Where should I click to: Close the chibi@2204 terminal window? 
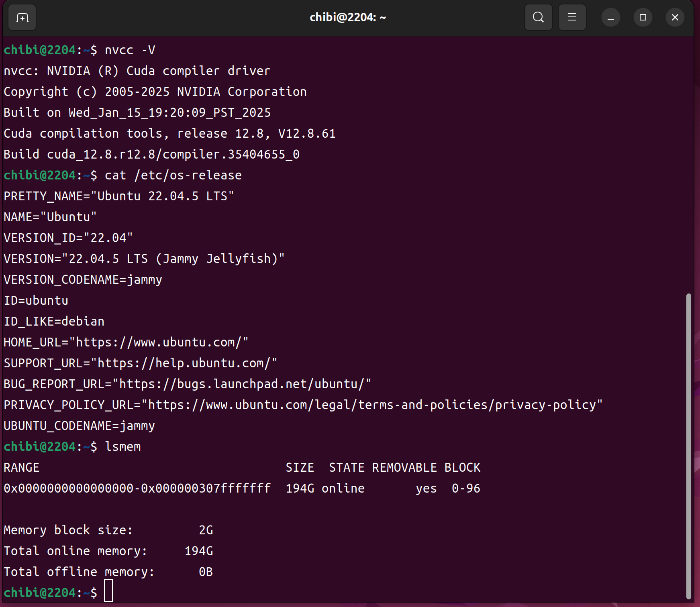click(x=675, y=18)
